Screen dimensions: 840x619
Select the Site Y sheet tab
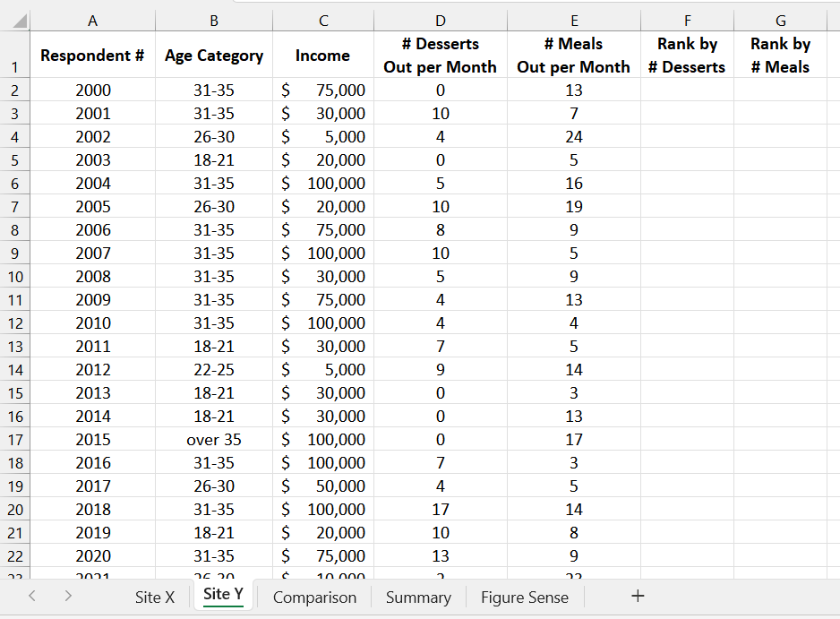[x=223, y=595]
